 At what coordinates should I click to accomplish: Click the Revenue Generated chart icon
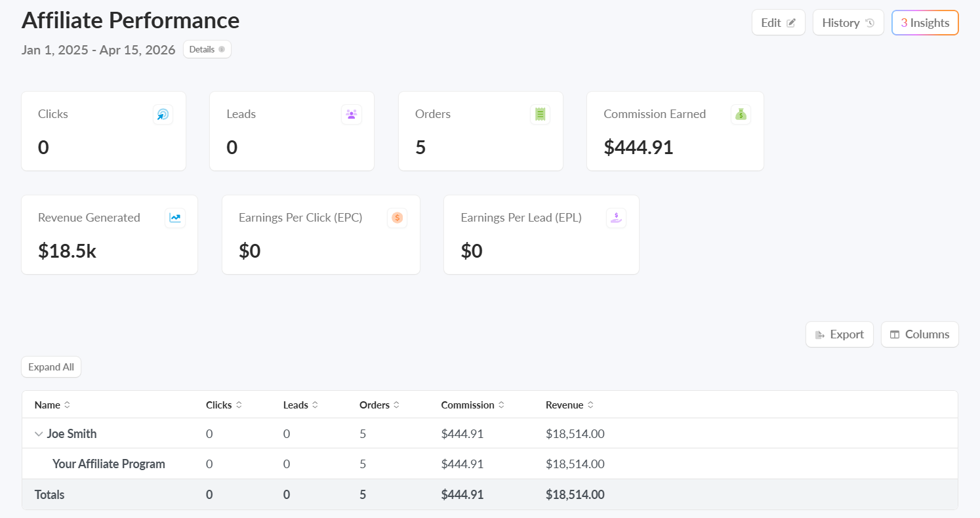(175, 218)
